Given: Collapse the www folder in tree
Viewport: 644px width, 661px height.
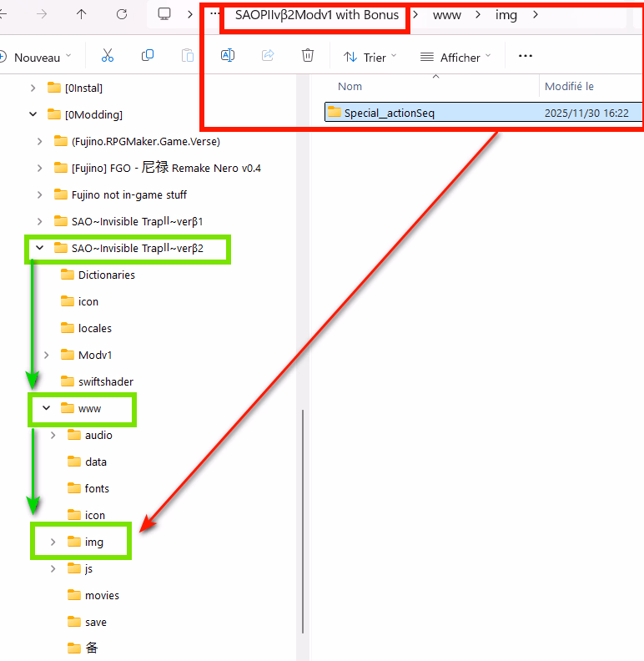Looking at the screenshot, I should coord(47,408).
